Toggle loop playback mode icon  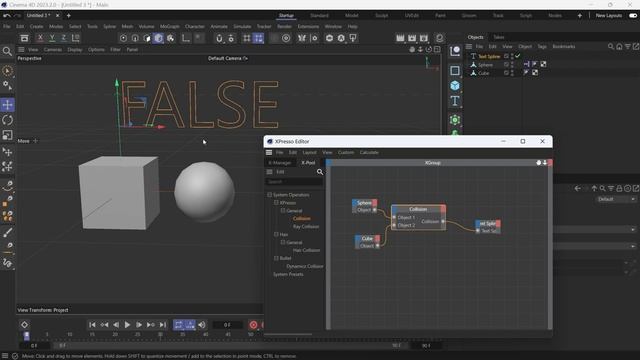click(x=178, y=325)
